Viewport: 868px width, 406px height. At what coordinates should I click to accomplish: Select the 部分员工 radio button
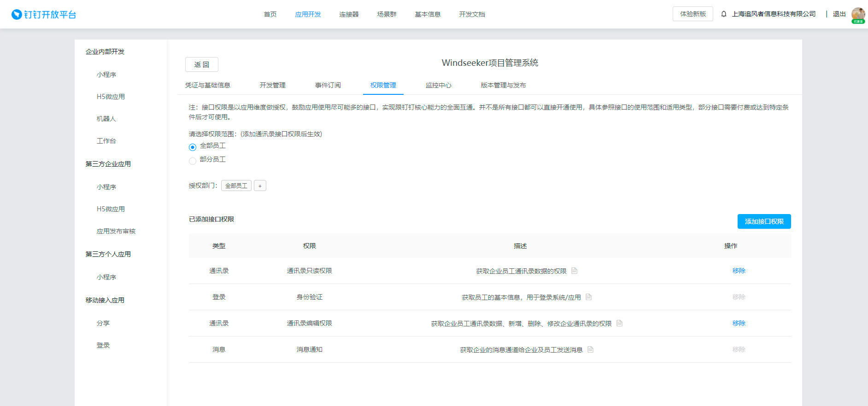click(x=193, y=161)
